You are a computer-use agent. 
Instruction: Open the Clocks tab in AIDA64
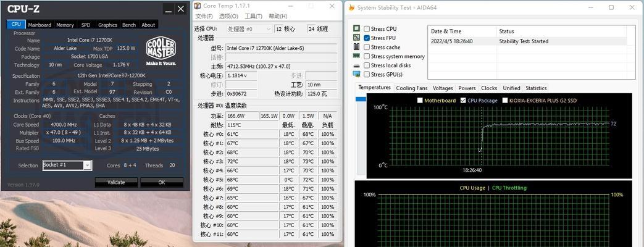(x=489, y=88)
